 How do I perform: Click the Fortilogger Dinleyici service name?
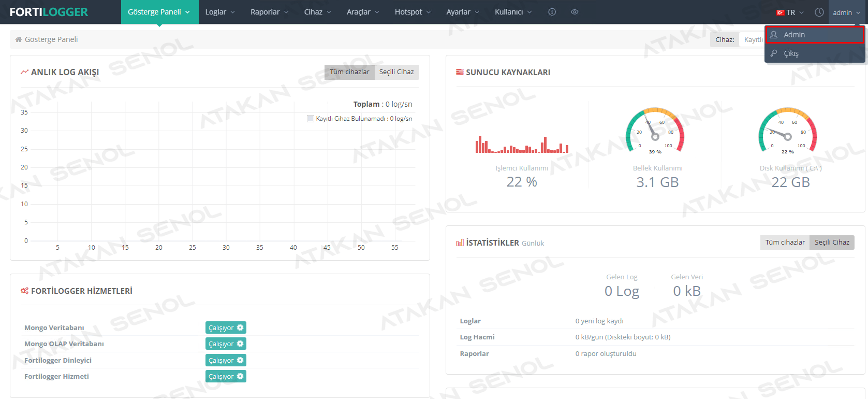(x=58, y=360)
